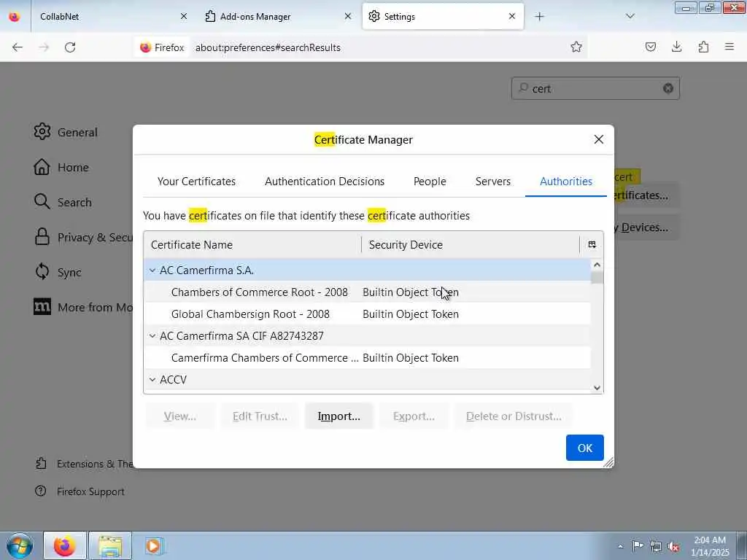Click the settings search box containing cert
747x560 pixels.
tap(595, 88)
